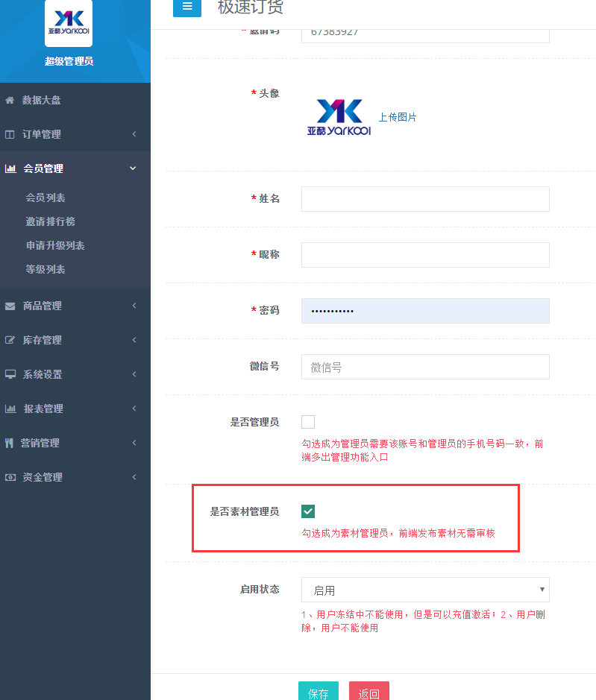
Task: Click the 资金管理 menu label
Action: [43, 477]
